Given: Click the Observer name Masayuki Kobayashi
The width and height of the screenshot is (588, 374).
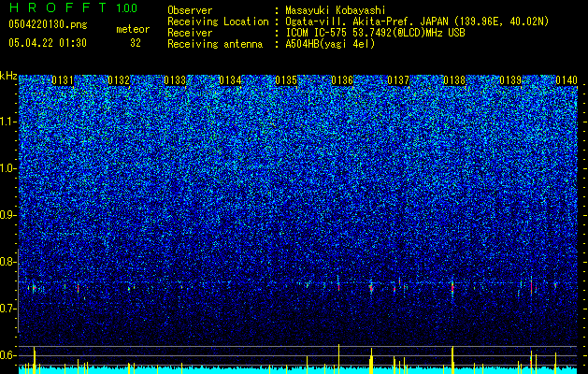Looking at the screenshot, I should click(336, 10).
